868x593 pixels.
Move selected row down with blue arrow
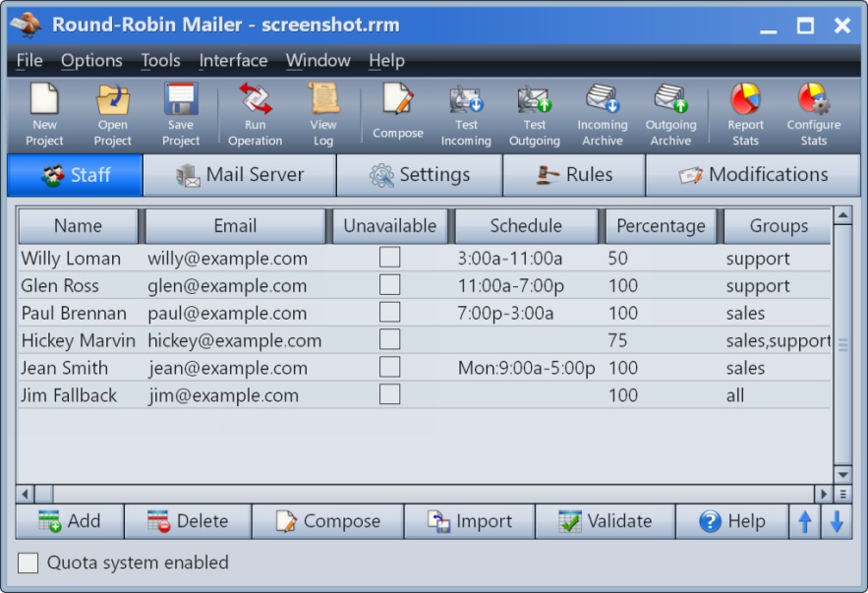(837, 522)
